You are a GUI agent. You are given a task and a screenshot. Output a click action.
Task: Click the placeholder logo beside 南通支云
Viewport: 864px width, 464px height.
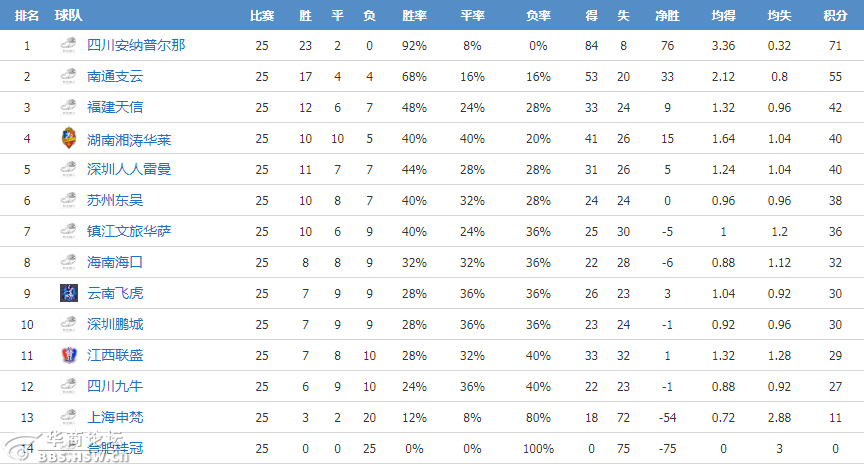(x=69, y=75)
